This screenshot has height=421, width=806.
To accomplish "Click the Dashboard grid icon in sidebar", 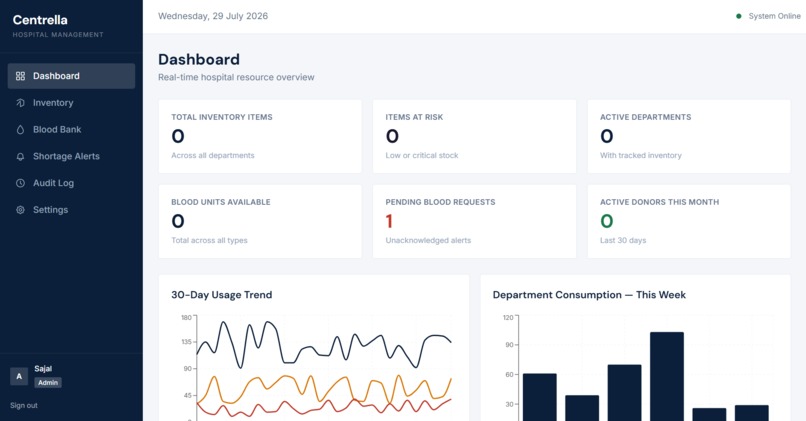I will (x=20, y=76).
